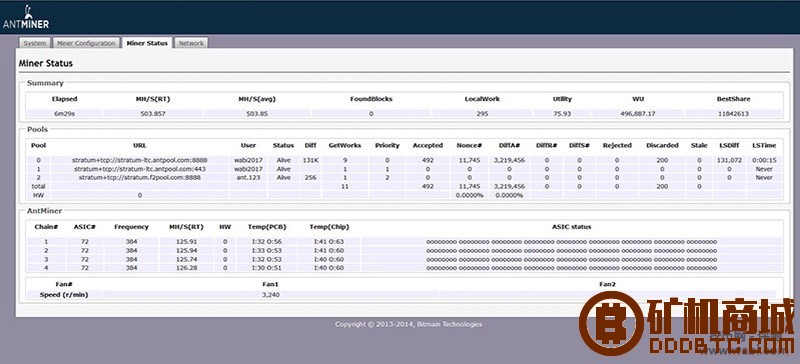Image resolution: width=800 pixels, height=364 pixels.
Task: Select the LSDiff value 131,072
Action: click(x=729, y=160)
